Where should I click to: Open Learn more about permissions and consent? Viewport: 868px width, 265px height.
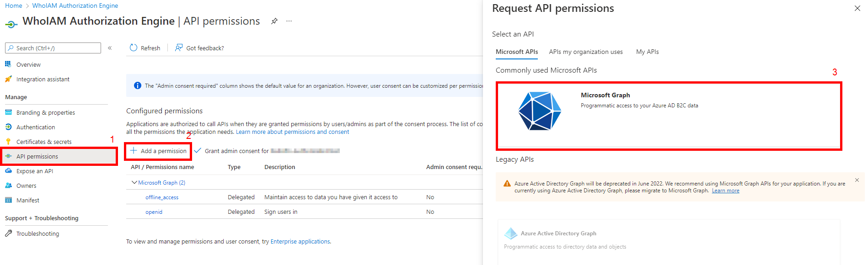(292, 132)
